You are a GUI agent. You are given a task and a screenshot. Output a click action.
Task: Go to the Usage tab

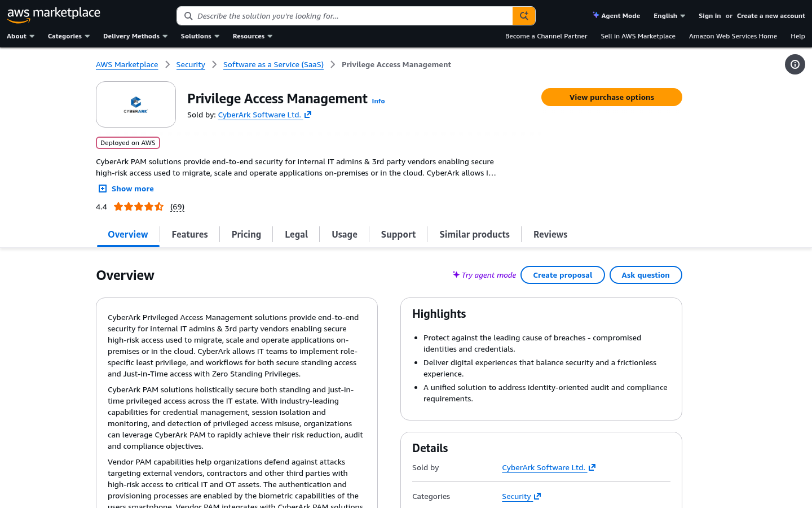coord(345,234)
